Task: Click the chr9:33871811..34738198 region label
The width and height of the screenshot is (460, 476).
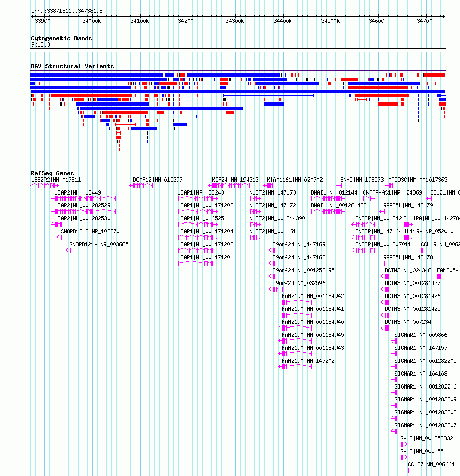Action: click(67, 11)
